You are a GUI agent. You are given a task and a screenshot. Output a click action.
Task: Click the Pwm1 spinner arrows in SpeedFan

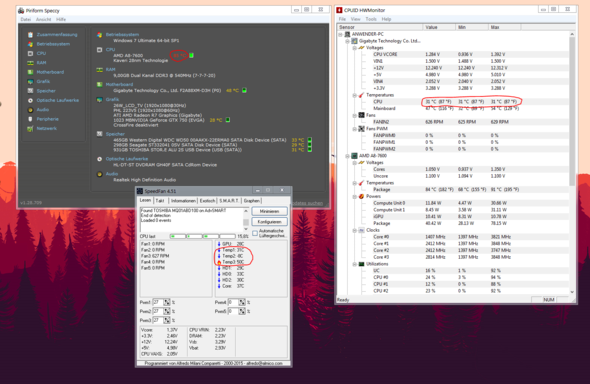167,302
